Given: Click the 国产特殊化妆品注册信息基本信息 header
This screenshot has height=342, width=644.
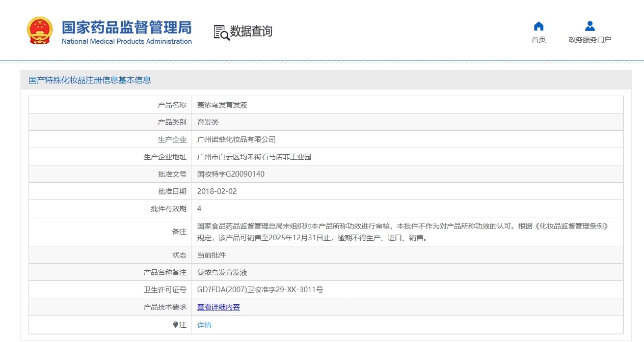Looking at the screenshot, I should 90,80.
